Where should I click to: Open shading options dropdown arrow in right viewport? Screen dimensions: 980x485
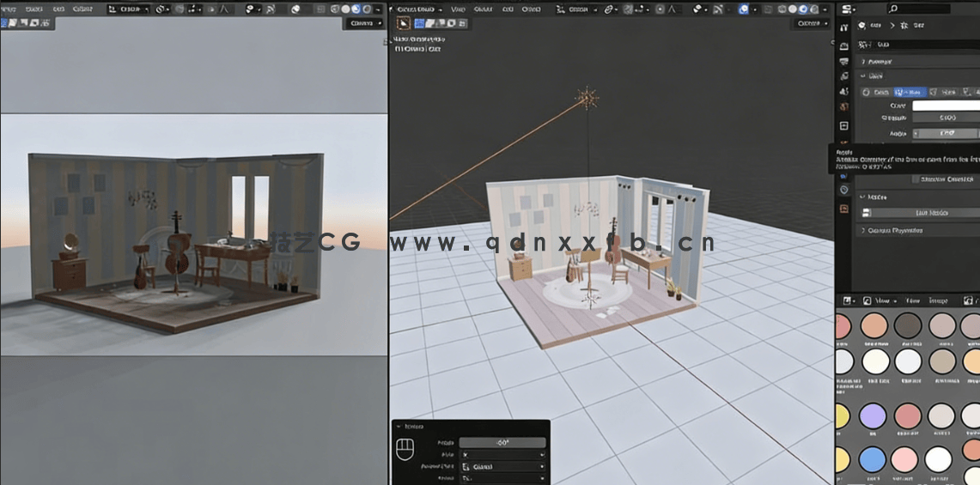pyautogui.click(x=826, y=9)
